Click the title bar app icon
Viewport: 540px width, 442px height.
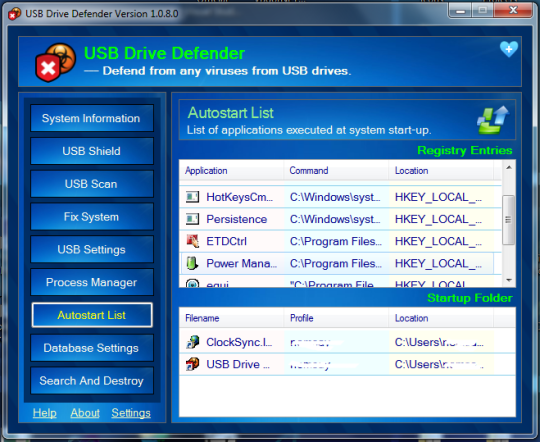point(14,14)
